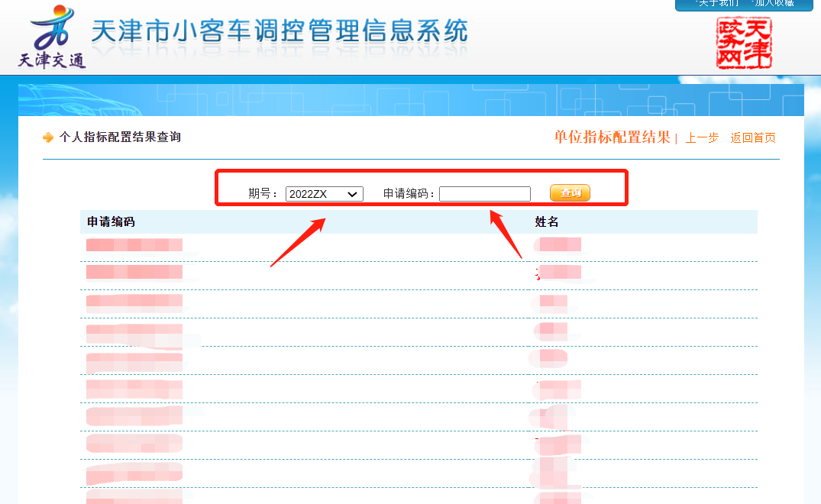
Task: Switch to 单位指标配置结果 view
Action: [611, 137]
